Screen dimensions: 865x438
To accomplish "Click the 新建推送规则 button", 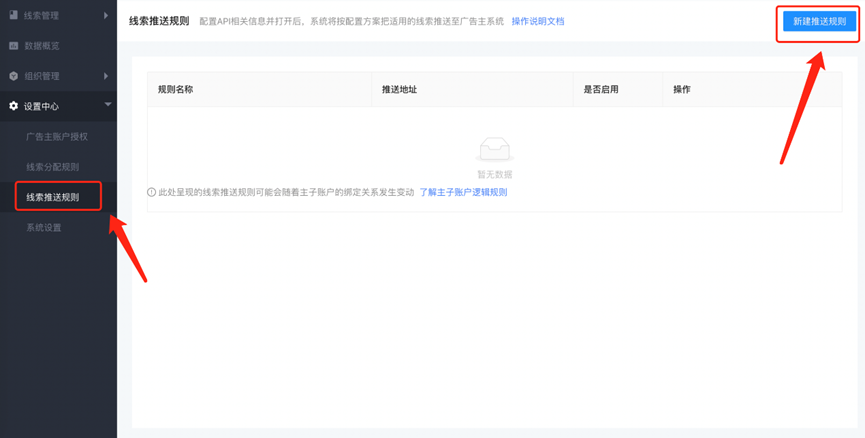I will [x=819, y=22].
